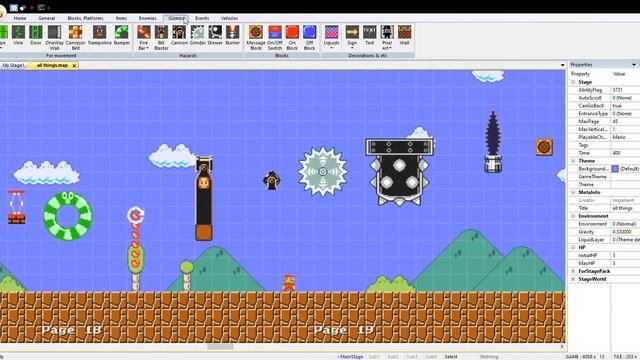Image resolution: width=640 pixels, height=360 pixels.
Task: Choose the Text decoration tool
Action: [x=369, y=35]
